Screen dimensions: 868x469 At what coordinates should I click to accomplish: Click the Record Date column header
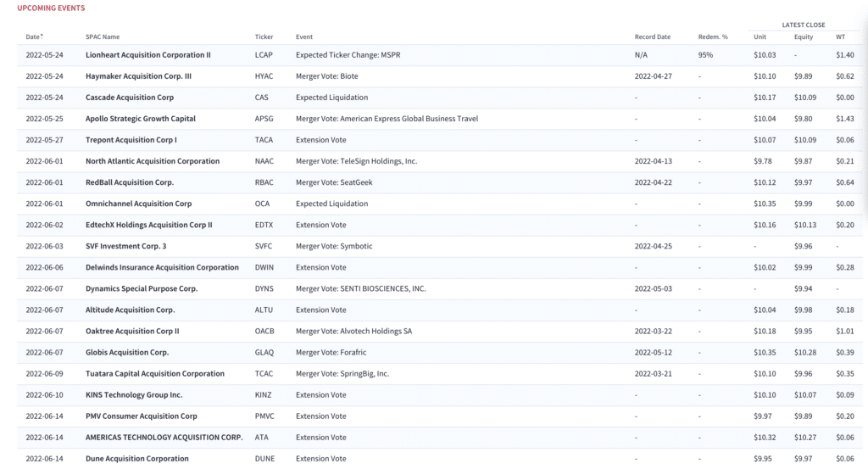(x=652, y=36)
